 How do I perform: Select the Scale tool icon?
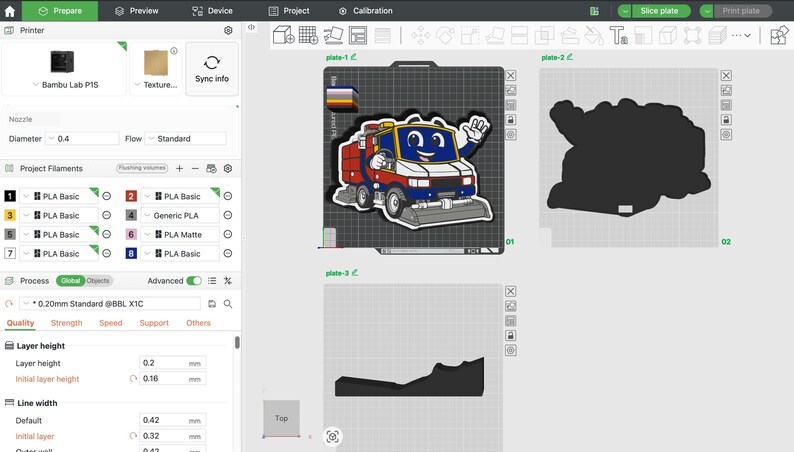(470, 35)
